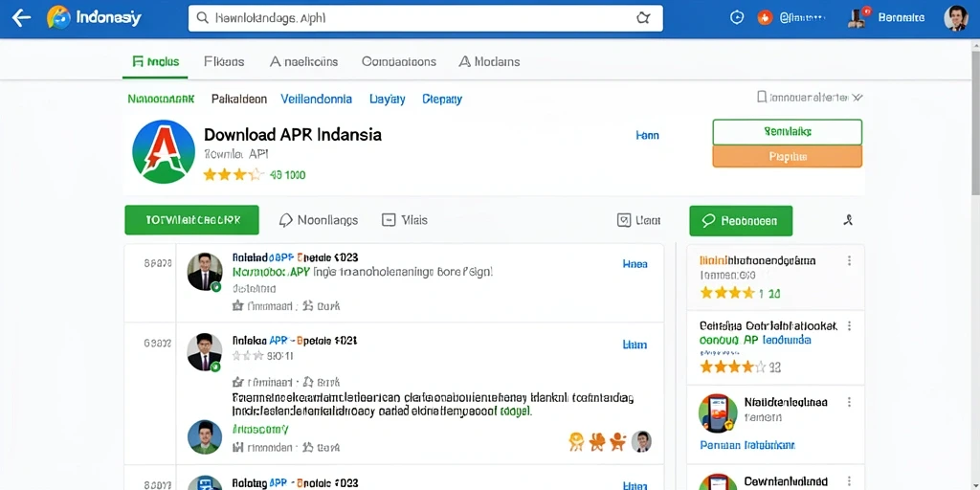Click the green Reobnaeen button

point(741,221)
